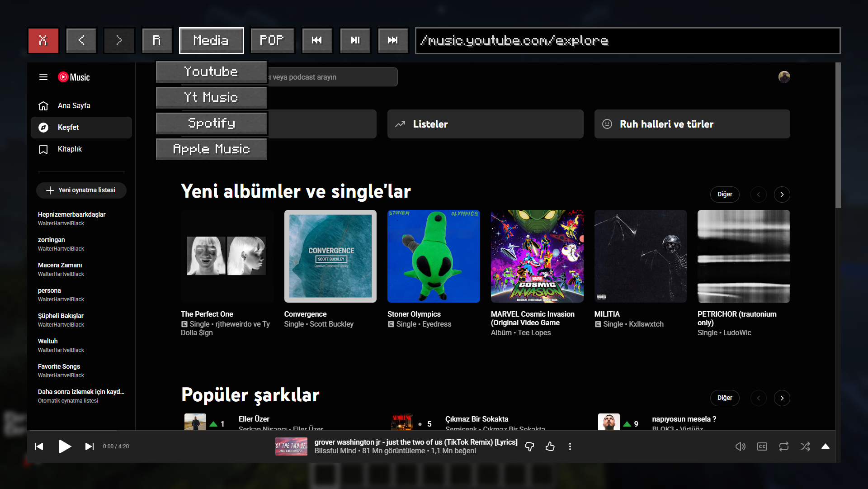The width and height of the screenshot is (868, 489).
Task: Open MARVEL Cosmic Invasion album cover
Action: click(x=537, y=256)
